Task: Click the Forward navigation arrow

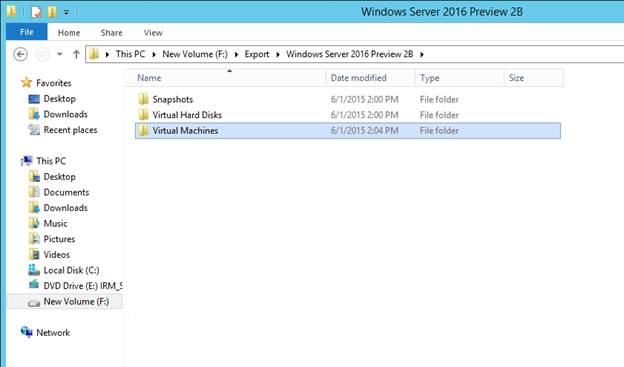Action: click(43, 54)
